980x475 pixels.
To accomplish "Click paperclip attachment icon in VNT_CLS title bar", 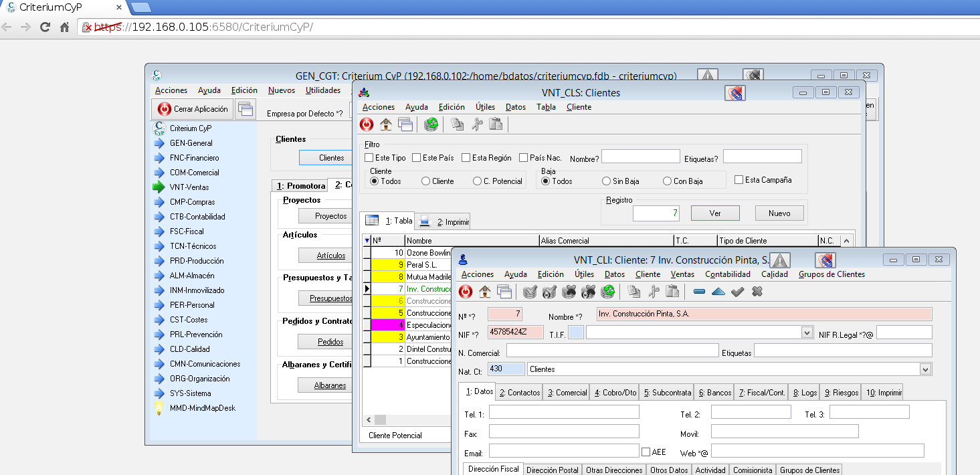I will pos(735,93).
